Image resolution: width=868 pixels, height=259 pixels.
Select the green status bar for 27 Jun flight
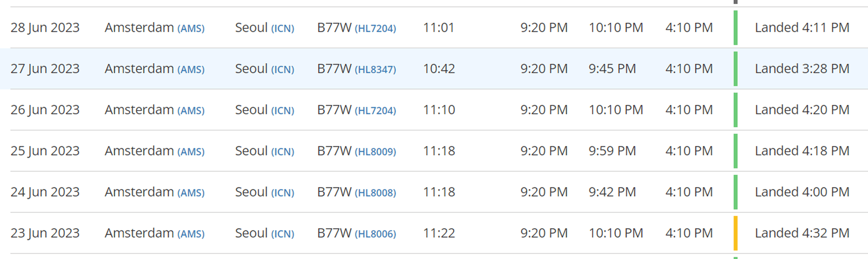[x=736, y=68]
